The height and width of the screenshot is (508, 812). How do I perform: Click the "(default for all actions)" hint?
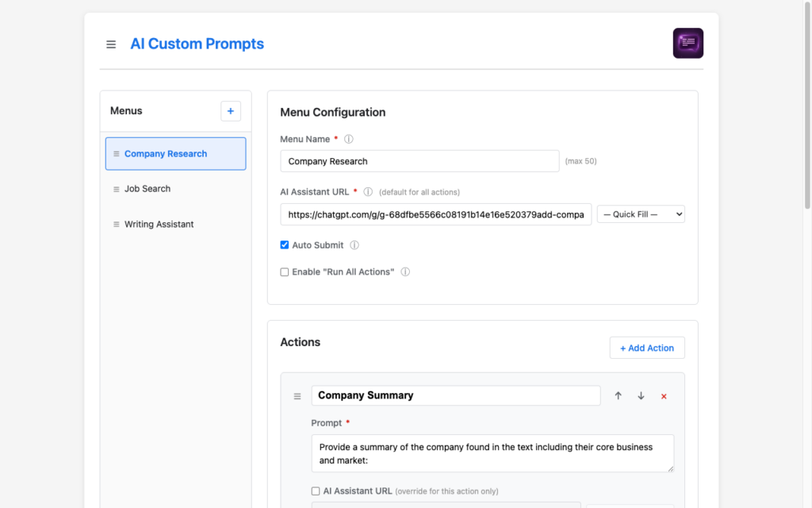click(419, 192)
